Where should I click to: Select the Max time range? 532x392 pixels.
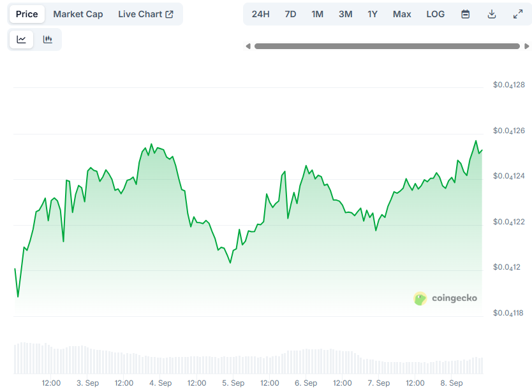point(402,13)
